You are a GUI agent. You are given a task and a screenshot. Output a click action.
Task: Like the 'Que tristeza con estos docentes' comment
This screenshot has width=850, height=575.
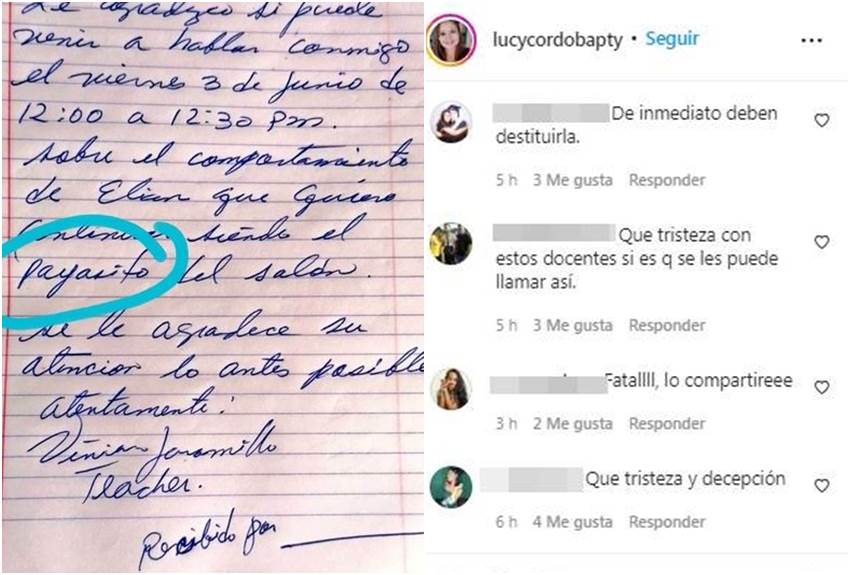tap(822, 242)
